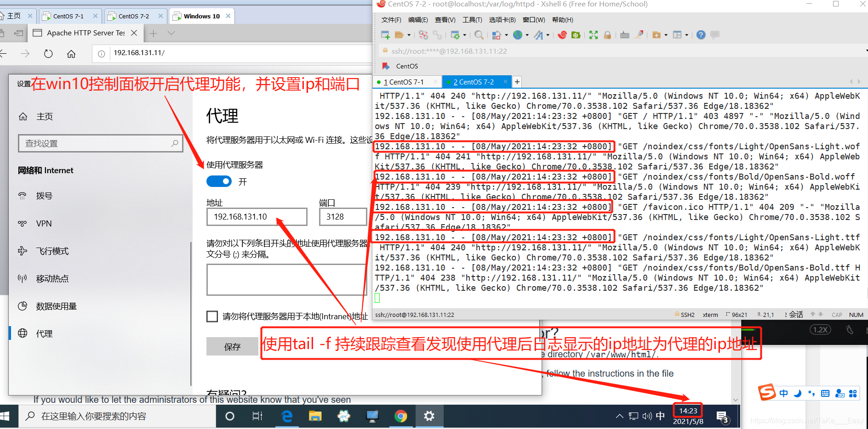Add a new Xshell session tab with plus
868x429 pixels.
517,82
